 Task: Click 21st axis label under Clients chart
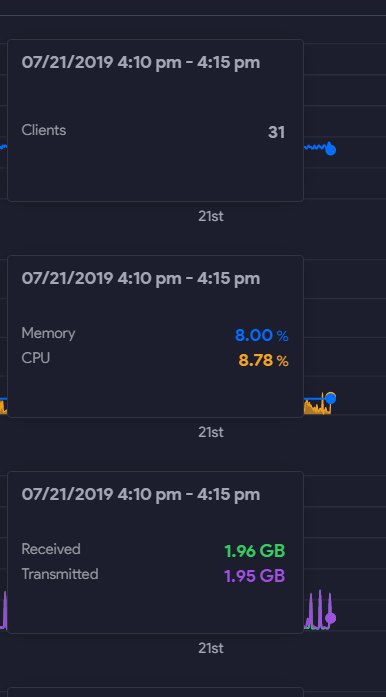point(211,216)
